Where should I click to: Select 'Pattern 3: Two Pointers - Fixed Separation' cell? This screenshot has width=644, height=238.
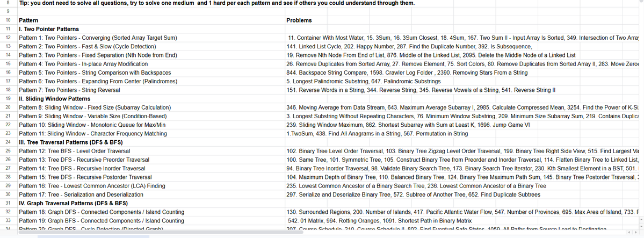click(151, 55)
